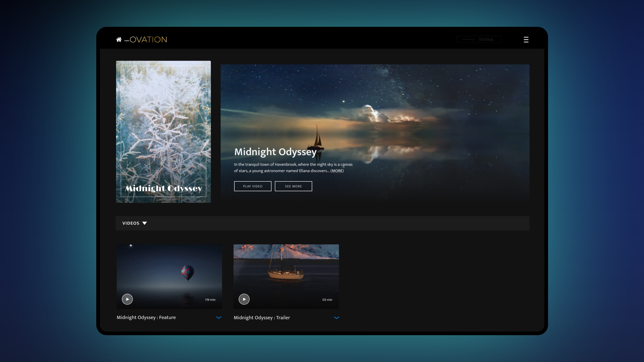Click the Midnight Odyssey : Feature title text
Image resolution: width=644 pixels, height=362 pixels.
click(146, 317)
